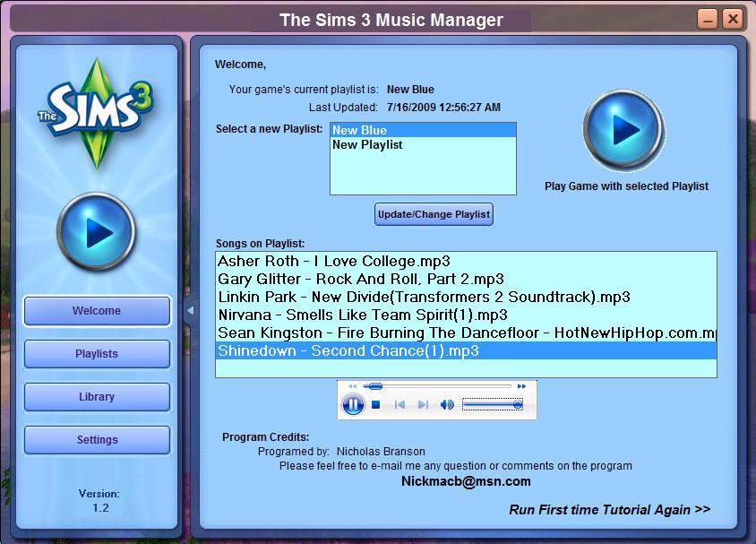Click Update/Change Playlist button
The image size is (756, 544).
tap(434, 214)
